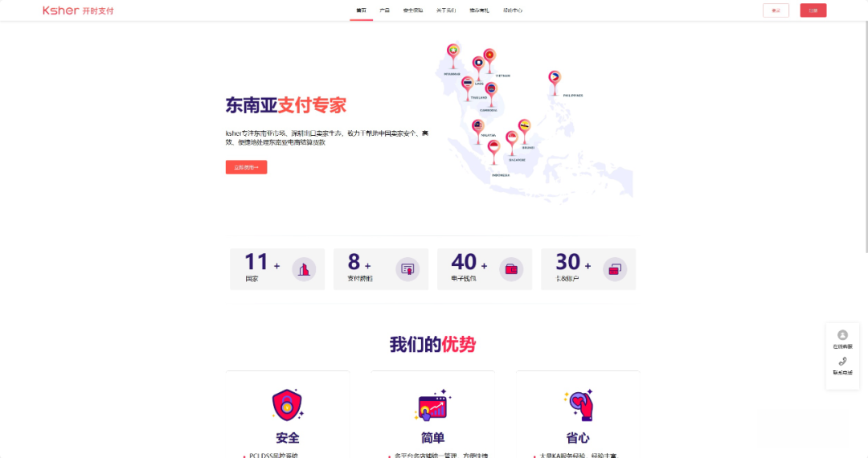Click the Indonesia flag map pin

[493, 152]
